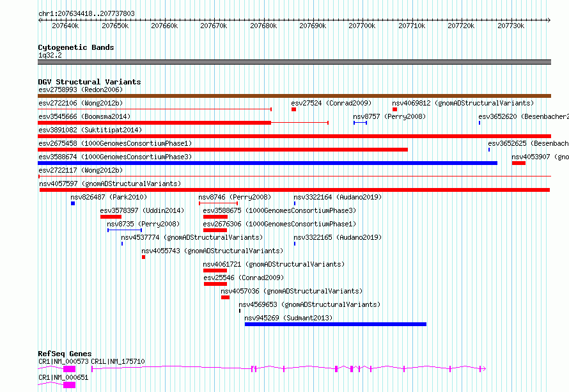569x392 pixels.
Task: Click the 1q32.2 cytogenetic band bar
Action: 294,62
